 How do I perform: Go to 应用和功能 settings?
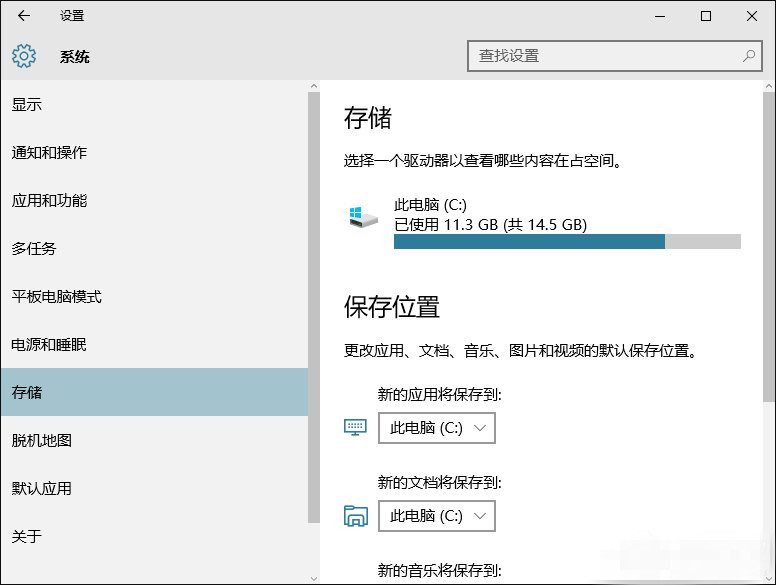coord(49,201)
